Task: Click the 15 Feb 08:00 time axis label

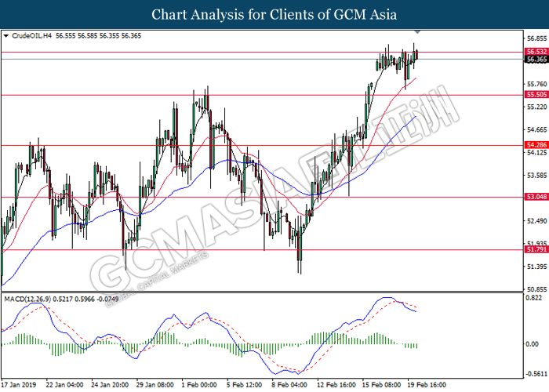Action: (381, 385)
